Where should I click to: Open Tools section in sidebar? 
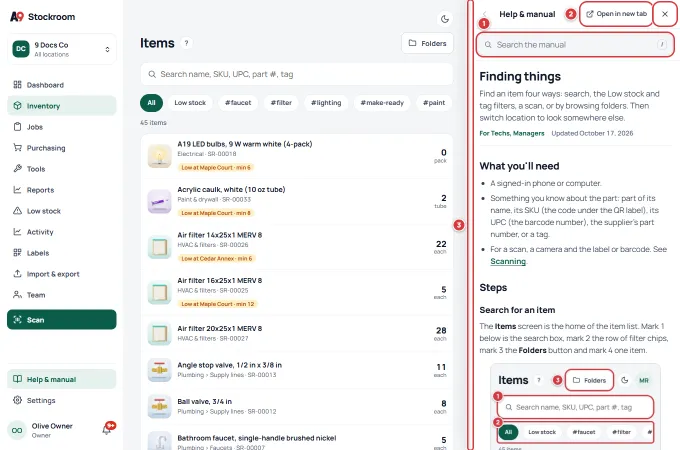62,169
